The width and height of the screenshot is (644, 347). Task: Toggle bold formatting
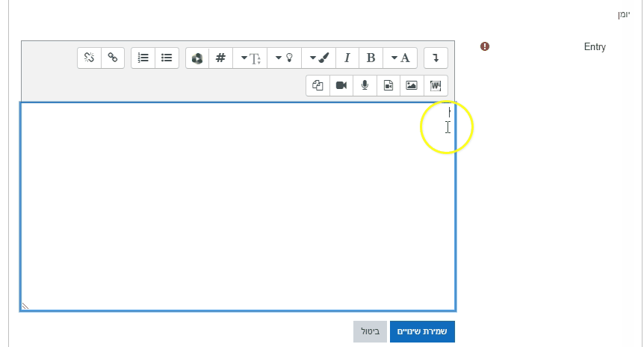[371, 58]
